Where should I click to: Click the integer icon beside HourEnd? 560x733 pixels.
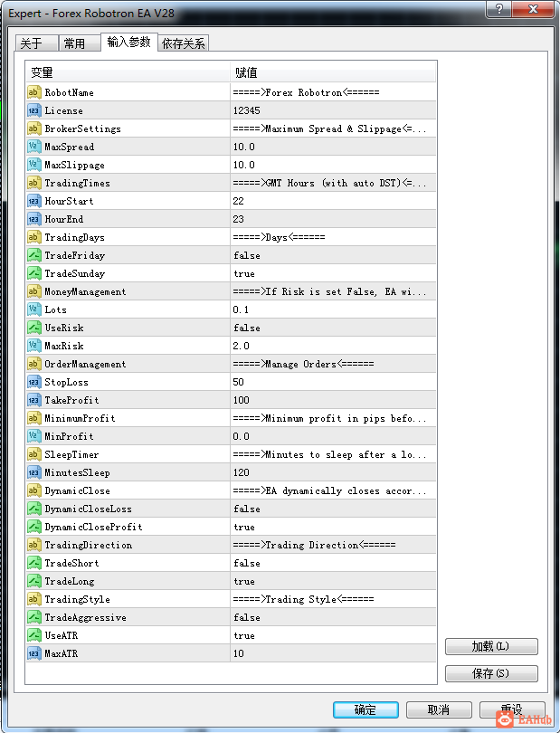[34, 219]
